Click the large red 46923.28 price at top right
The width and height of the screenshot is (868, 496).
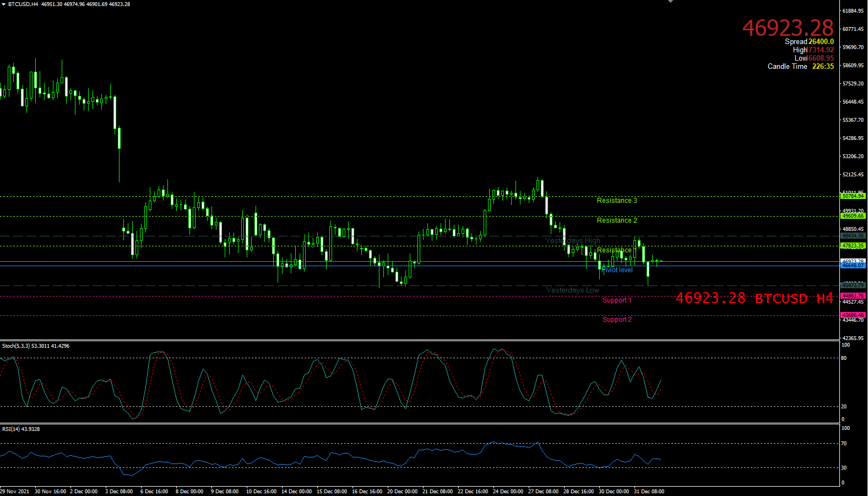point(788,28)
